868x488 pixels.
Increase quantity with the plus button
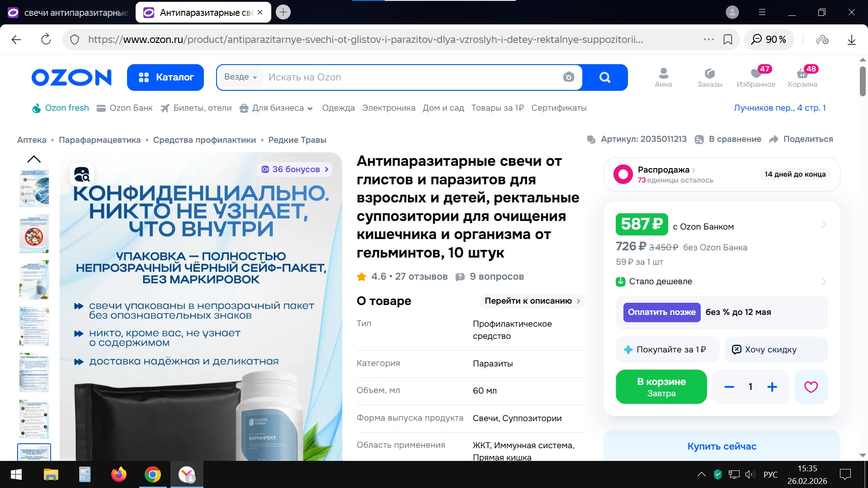click(772, 387)
